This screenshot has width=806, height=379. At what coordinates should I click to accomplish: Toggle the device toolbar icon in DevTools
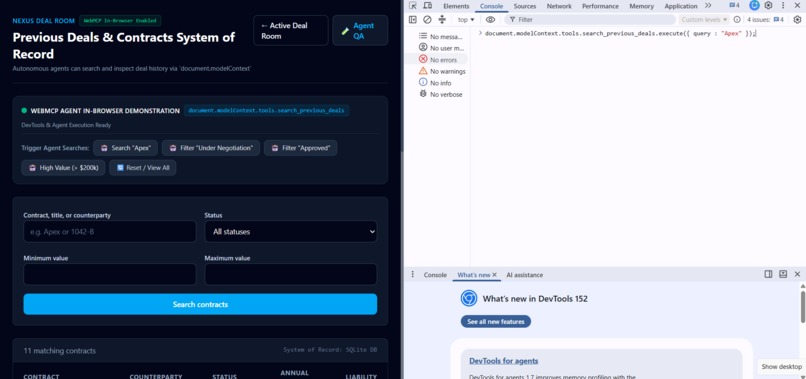(428, 6)
